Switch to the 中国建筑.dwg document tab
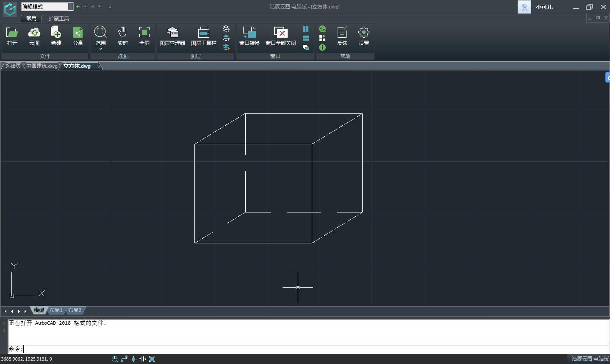610x364 pixels. (x=42, y=66)
